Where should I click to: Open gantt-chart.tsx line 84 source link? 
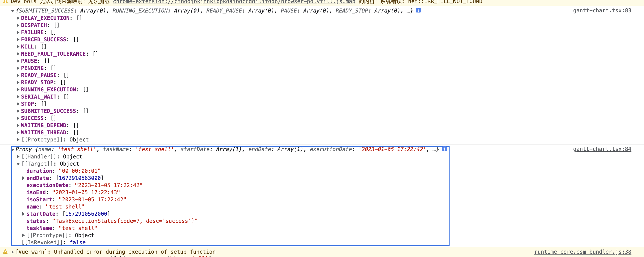coord(602,149)
